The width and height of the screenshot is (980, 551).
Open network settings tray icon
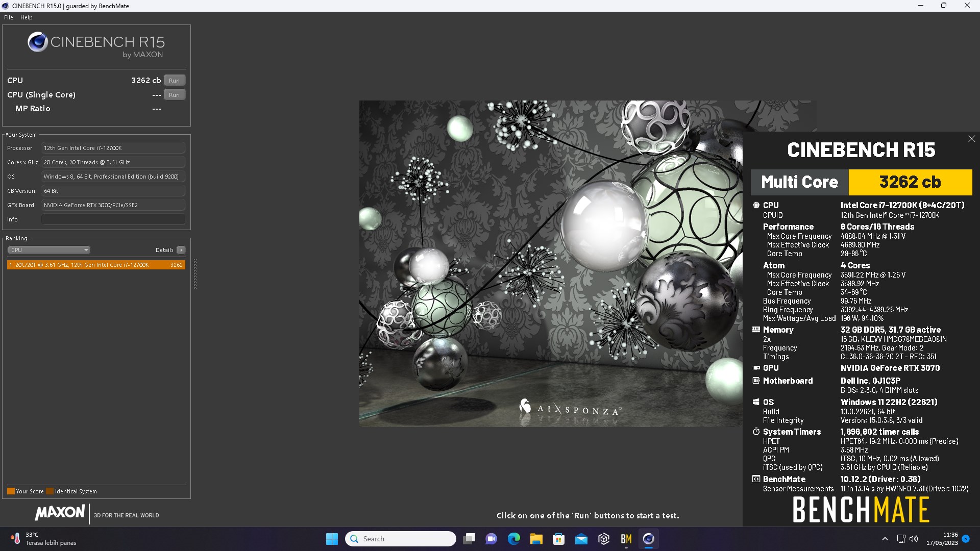tap(901, 539)
